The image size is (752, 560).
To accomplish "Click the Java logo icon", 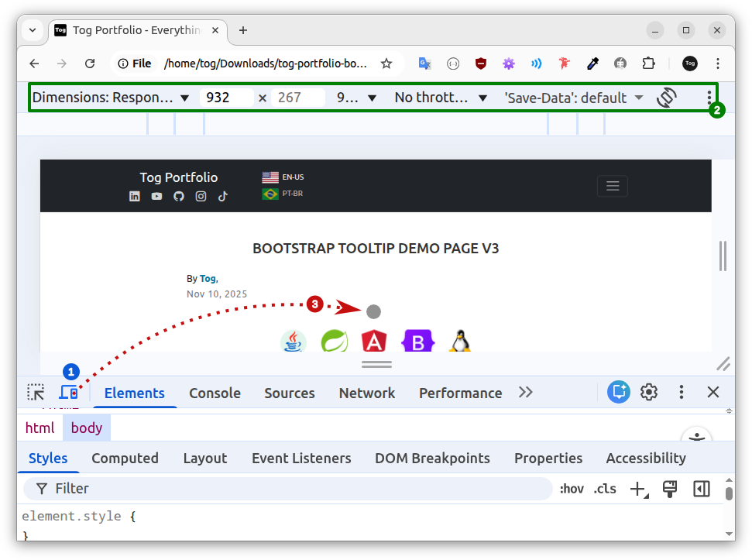I will pos(293,341).
